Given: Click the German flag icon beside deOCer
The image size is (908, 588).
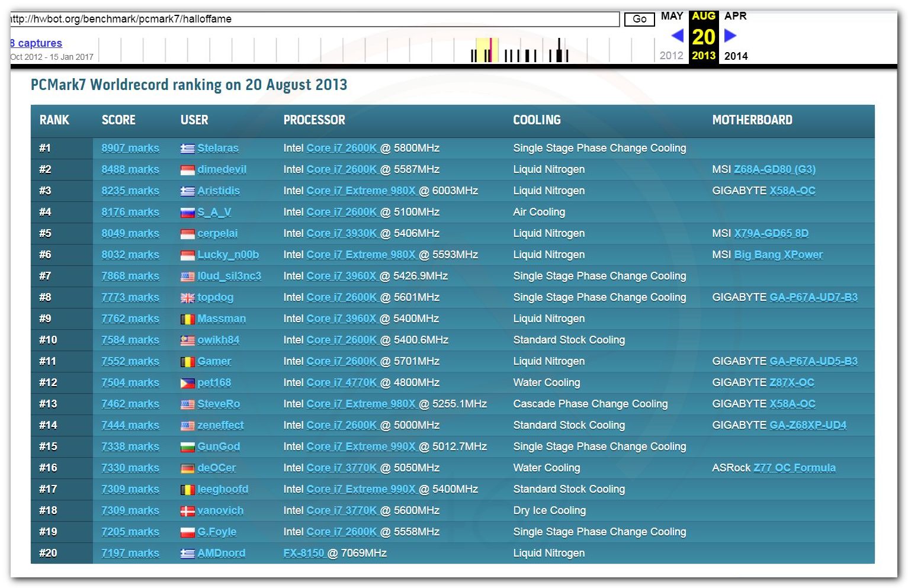Looking at the screenshot, I should pos(187,468).
